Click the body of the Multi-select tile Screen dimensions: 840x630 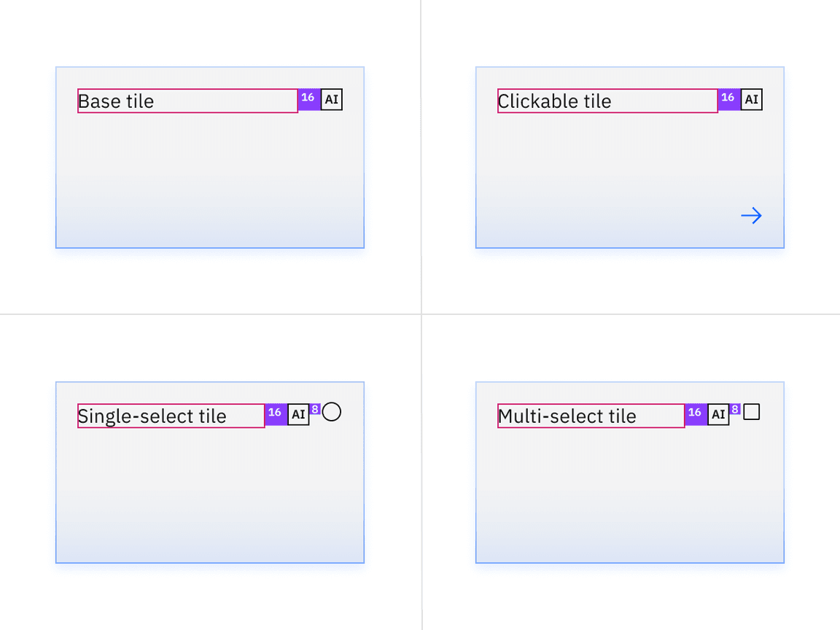630,493
